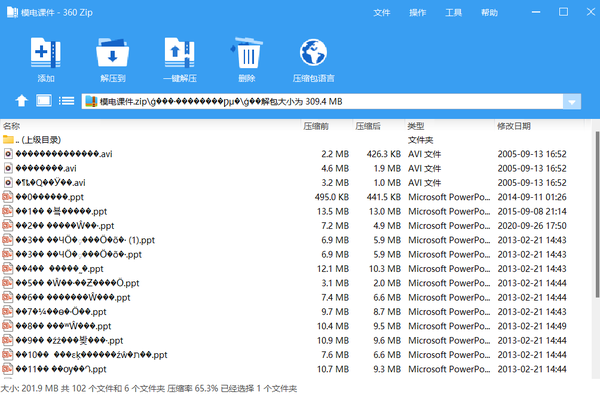Click icon of 7.6 MB ppt file
Viewport: 600px width, 398px height.
tap(8, 355)
